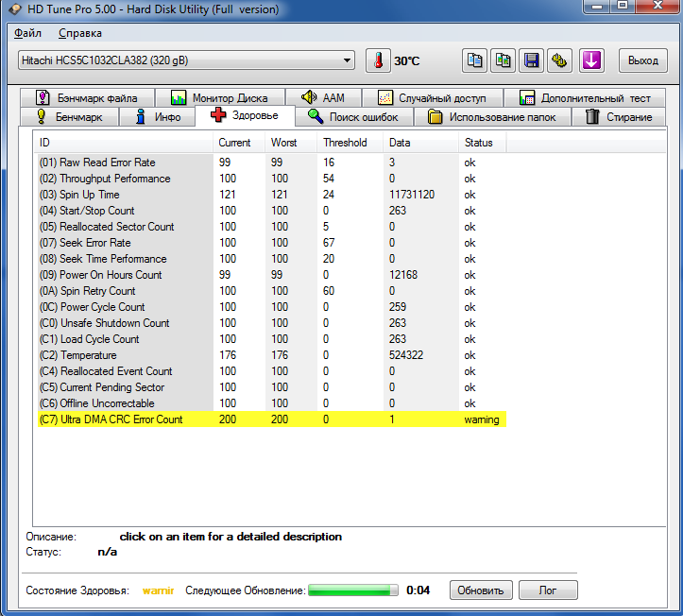
Task: Click the save floppy disk icon
Action: tap(532, 60)
